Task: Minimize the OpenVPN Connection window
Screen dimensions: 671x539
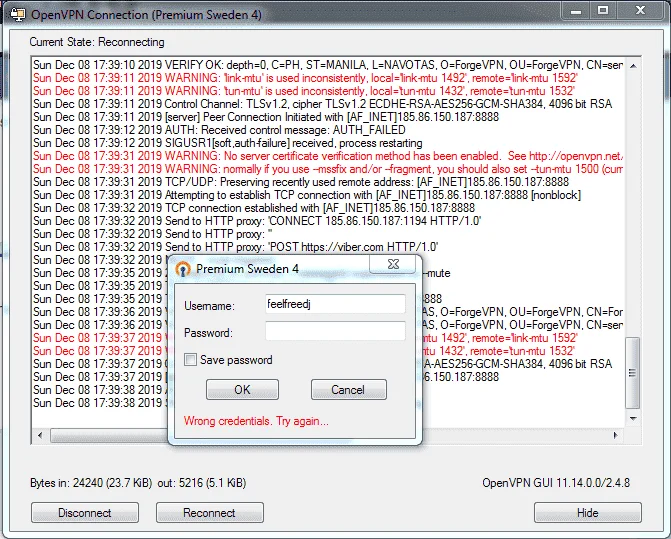Action: [576, 11]
